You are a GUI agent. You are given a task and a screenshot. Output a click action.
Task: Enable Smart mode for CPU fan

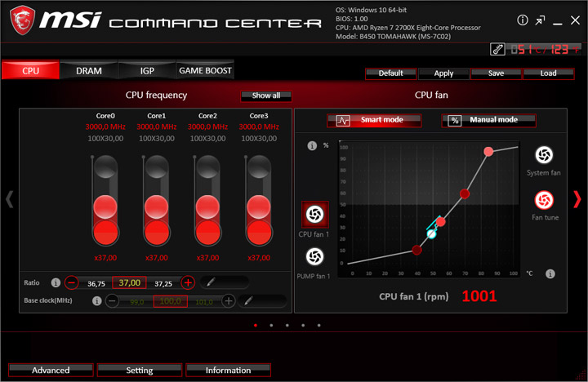374,120
